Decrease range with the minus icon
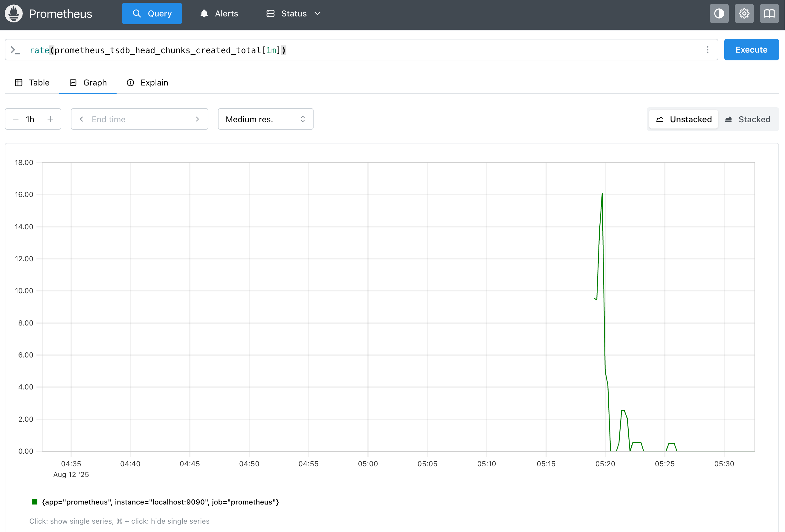 [x=16, y=119]
